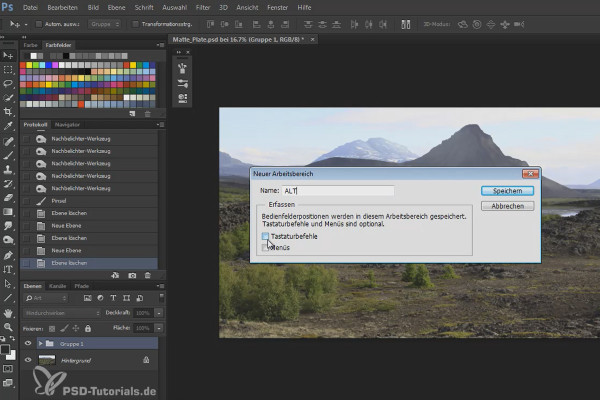Click the foreground color swatch
This screenshot has height=400, width=600.
point(5,349)
